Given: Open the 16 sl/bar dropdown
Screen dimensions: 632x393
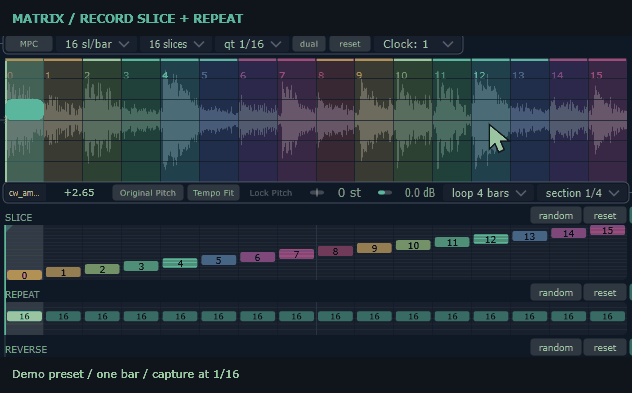Looking at the screenshot, I should (x=97, y=44).
